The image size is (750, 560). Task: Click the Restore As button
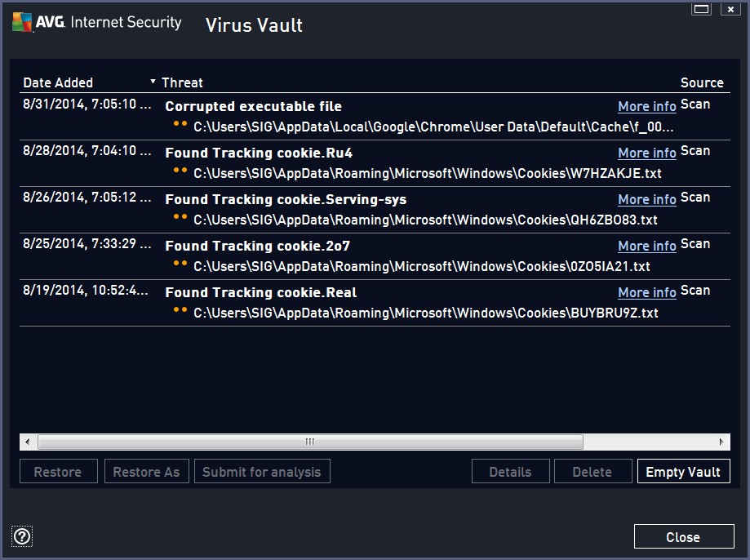click(146, 472)
